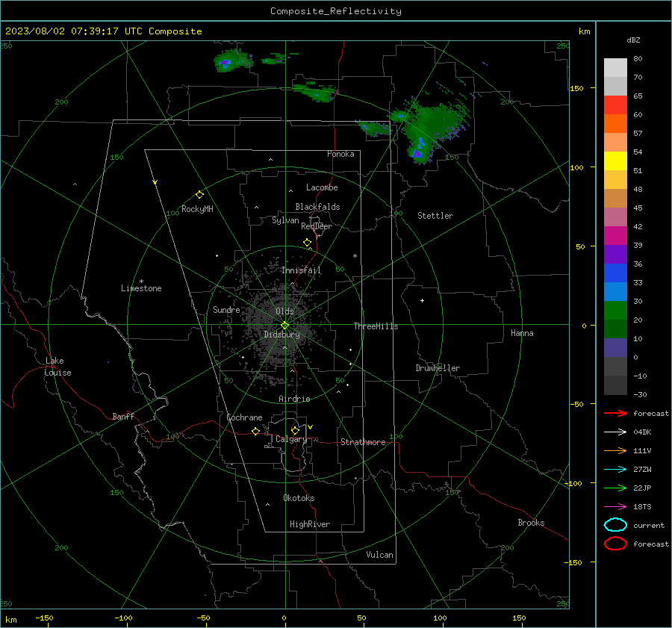672x628 pixels.
Task: Click the Blackfalds town label
Action: coord(317,207)
